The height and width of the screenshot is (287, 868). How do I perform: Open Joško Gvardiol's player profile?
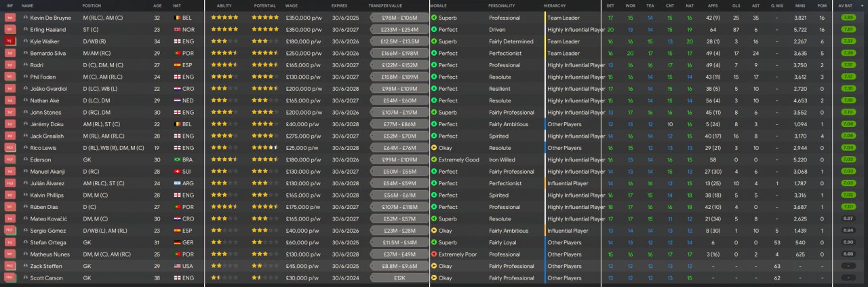click(50, 88)
